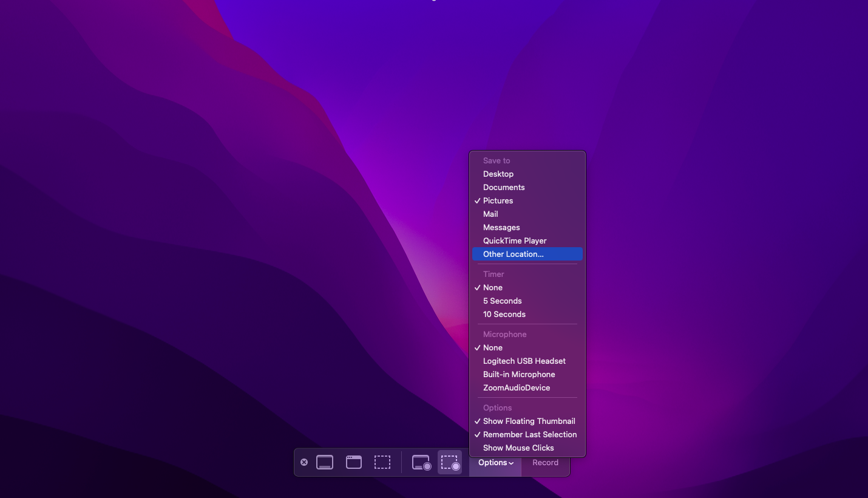The width and height of the screenshot is (868, 498).
Task: Choose Other Location... for saving
Action: click(x=512, y=254)
